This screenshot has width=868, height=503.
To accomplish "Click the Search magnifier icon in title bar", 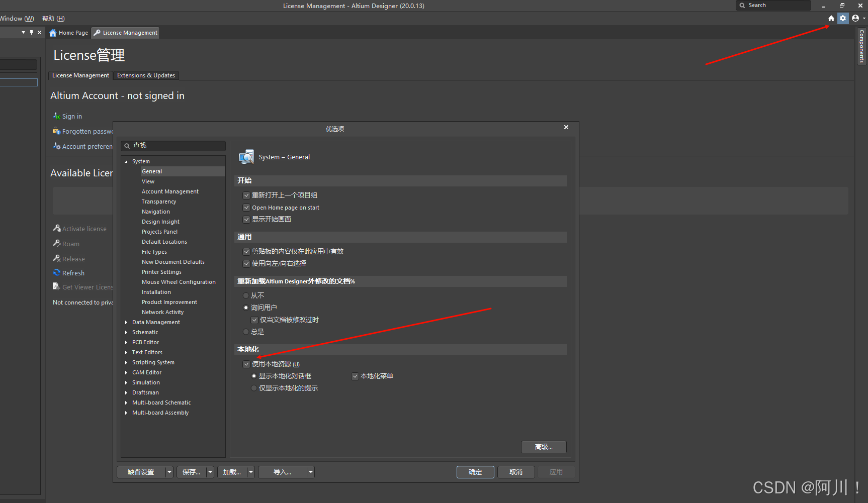I will click(x=742, y=6).
